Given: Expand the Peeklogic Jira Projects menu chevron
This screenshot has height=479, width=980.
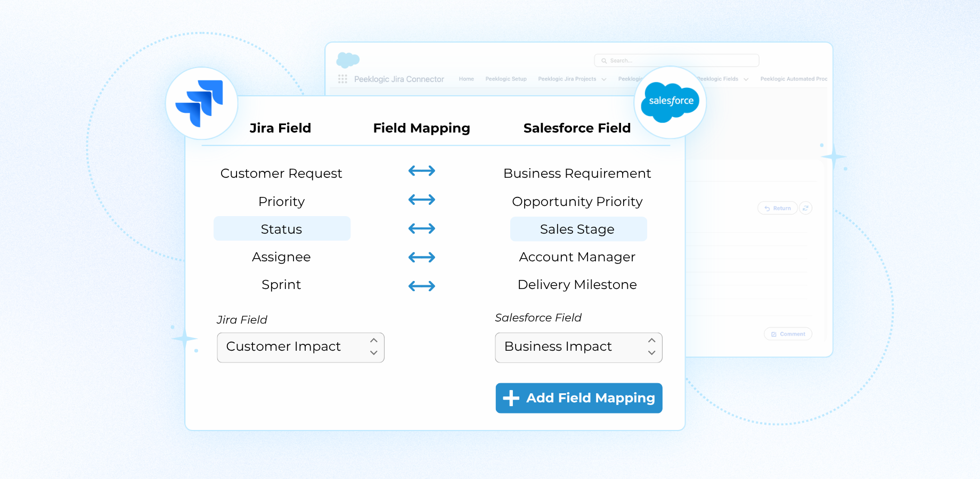Looking at the screenshot, I should point(604,79).
